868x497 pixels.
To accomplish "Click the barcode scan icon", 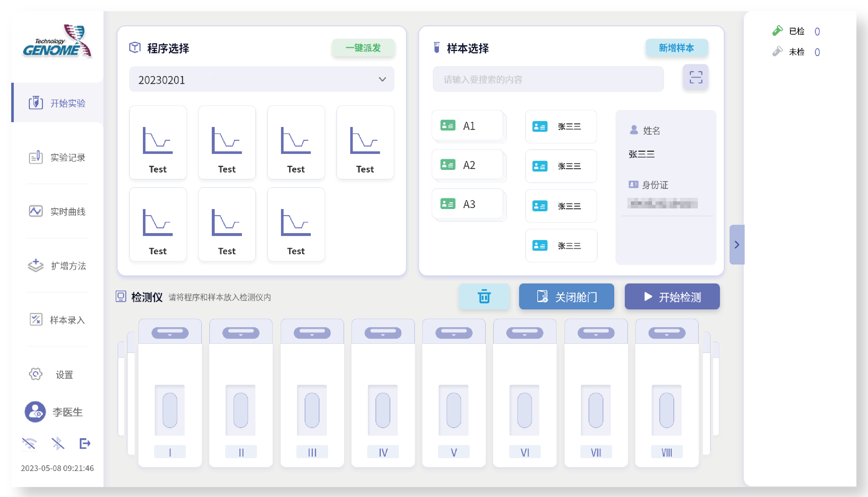I will 695,78.
